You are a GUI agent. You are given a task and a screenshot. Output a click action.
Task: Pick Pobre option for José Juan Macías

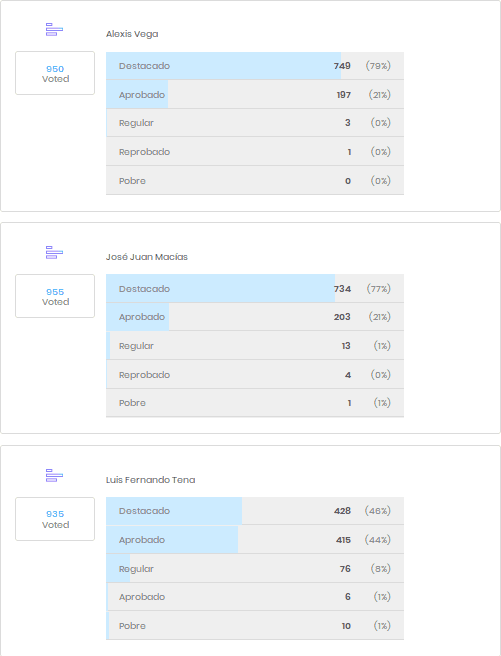coord(255,403)
